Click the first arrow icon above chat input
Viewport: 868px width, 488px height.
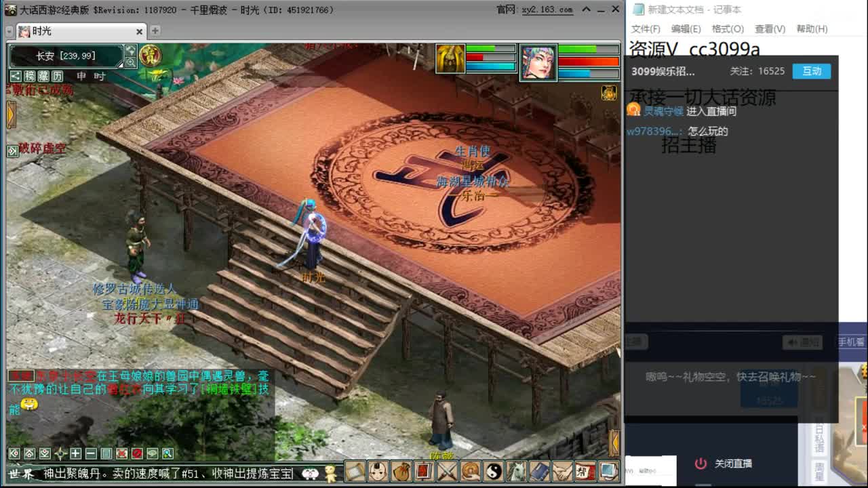(14, 453)
